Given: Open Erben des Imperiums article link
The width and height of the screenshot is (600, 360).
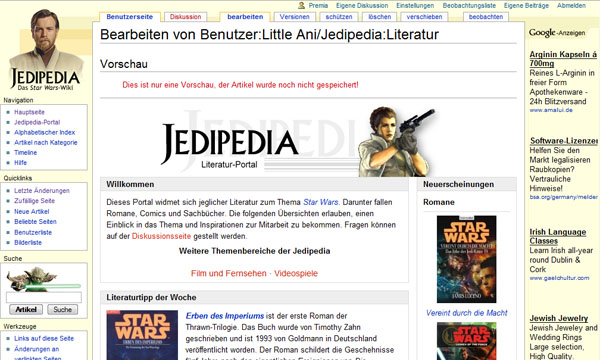Looking at the screenshot, I should point(225,316).
